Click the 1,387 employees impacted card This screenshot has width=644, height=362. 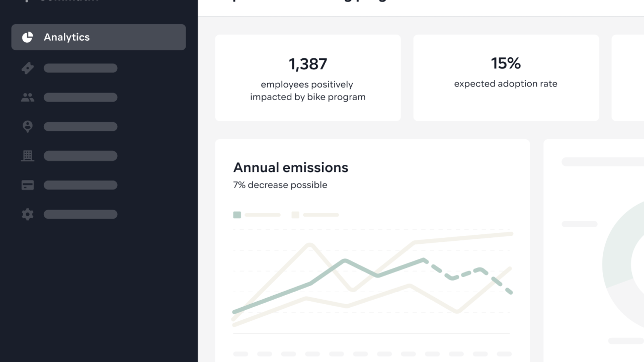tap(307, 77)
